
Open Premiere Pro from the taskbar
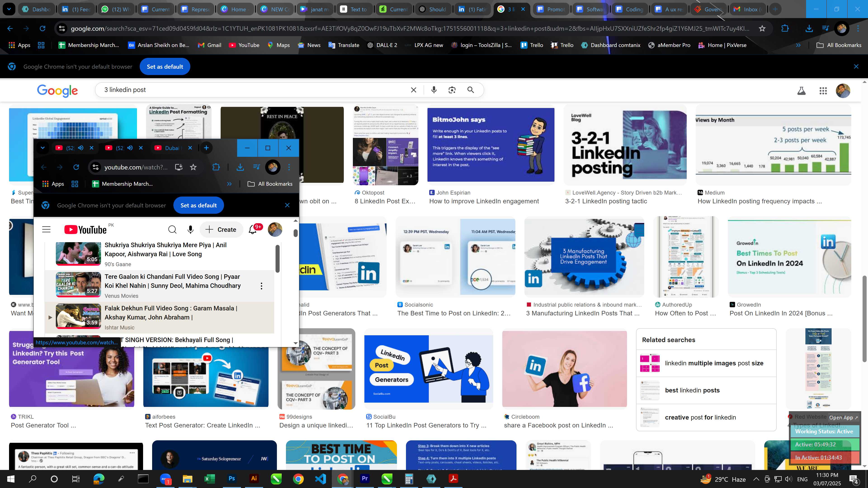pos(365,479)
